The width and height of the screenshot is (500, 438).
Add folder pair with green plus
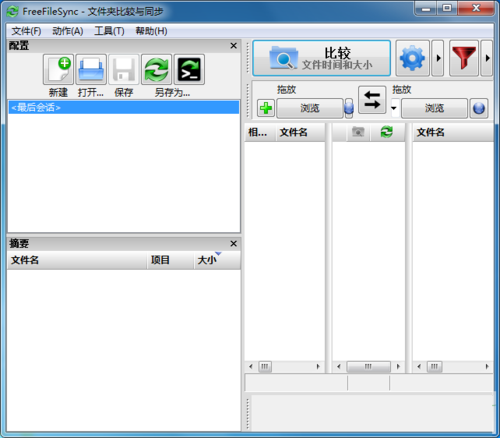(x=266, y=108)
